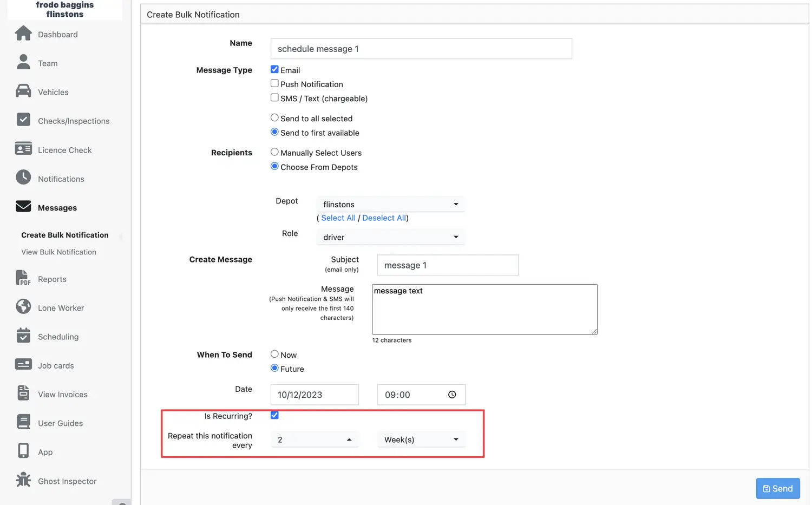Open Notifications using the clock icon
Viewport: 812px width, 505px height.
tap(23, 178)
